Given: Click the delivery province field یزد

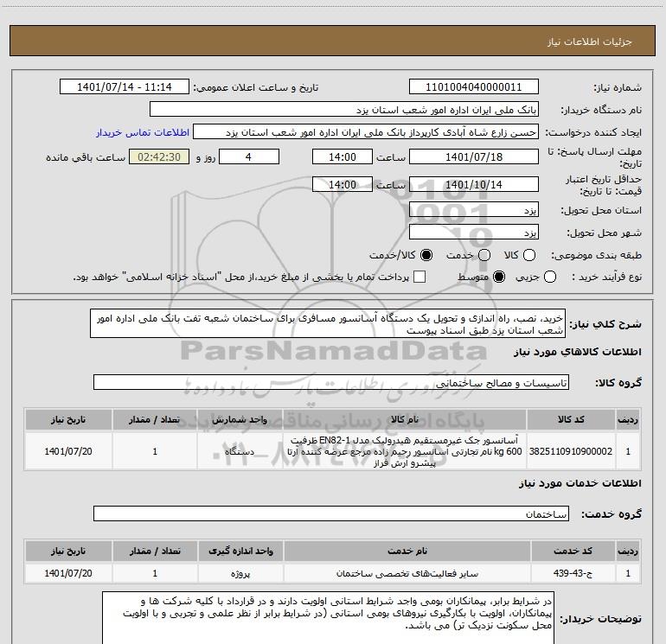Looking at the screenshot, I should pyautogui.click(x=474, y=210).
